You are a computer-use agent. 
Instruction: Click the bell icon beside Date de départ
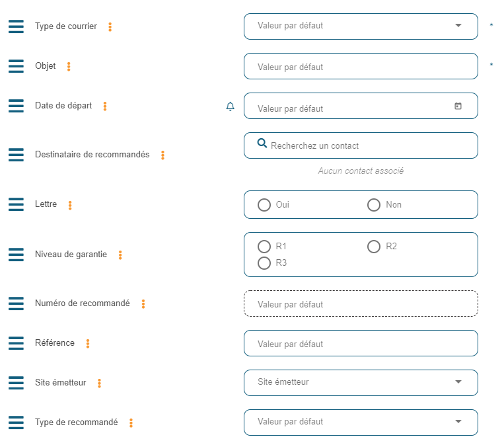coord(230,106)
